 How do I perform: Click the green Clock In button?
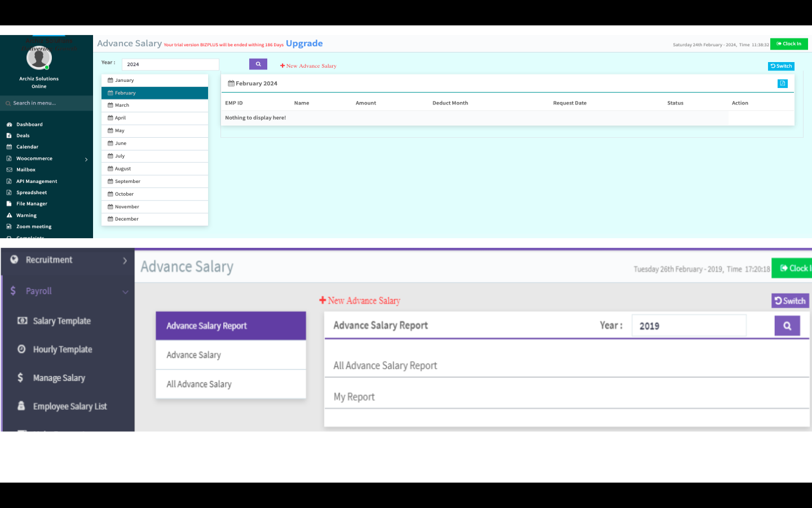[788, 44]
